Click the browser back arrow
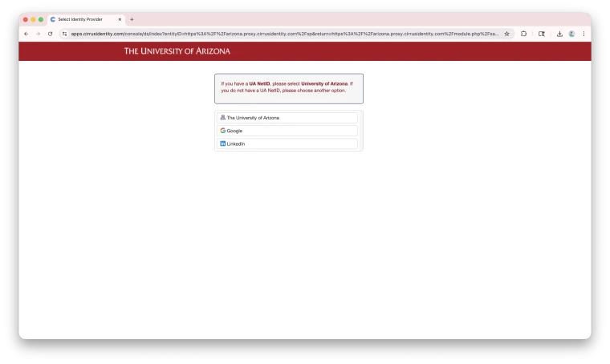The image size is (610, 364). tap(26, 34)
